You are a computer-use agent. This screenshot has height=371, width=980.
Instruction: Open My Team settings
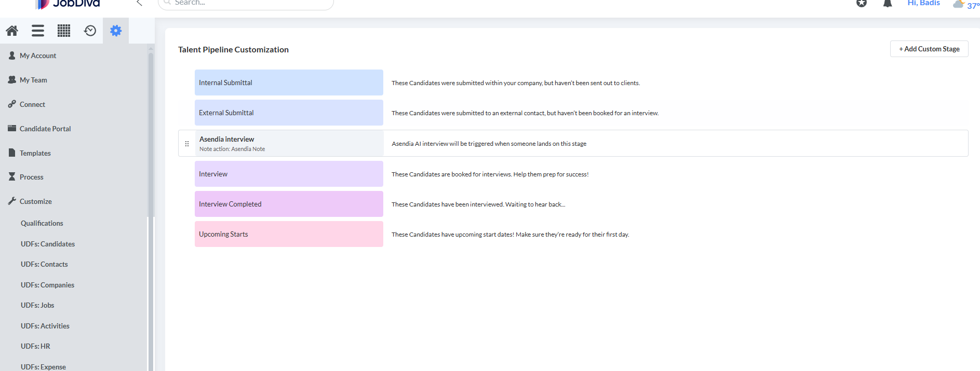(33, 80)
